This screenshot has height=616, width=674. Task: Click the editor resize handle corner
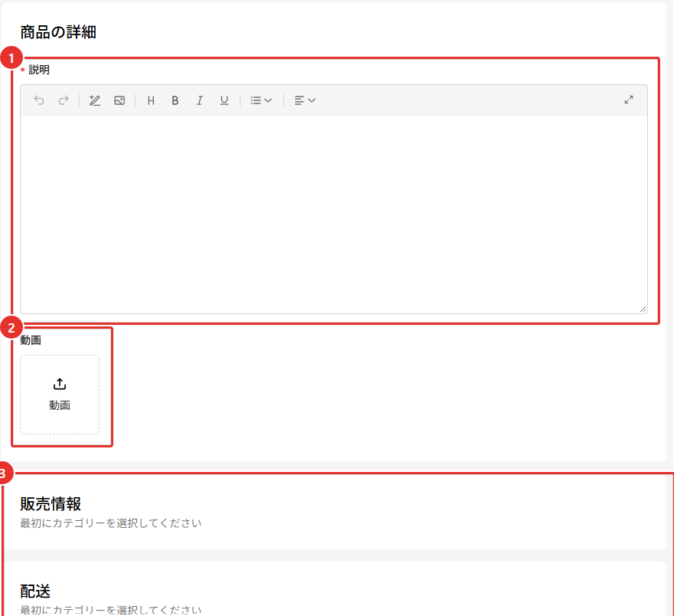click(643, 309)
